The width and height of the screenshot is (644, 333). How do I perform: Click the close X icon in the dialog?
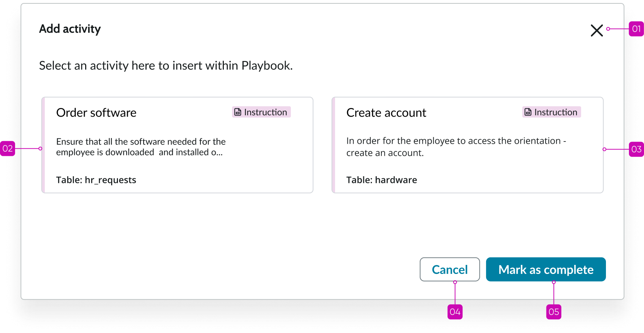point(597,30)
